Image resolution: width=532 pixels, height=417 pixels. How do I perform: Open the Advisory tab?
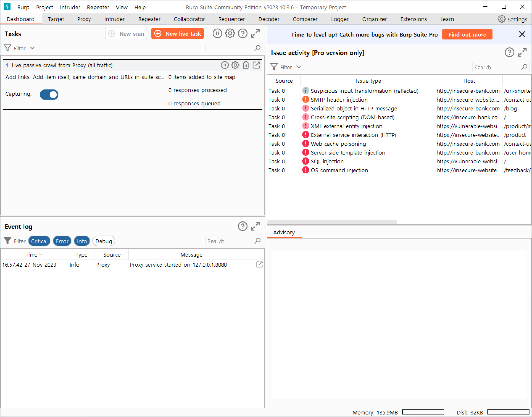284,232
